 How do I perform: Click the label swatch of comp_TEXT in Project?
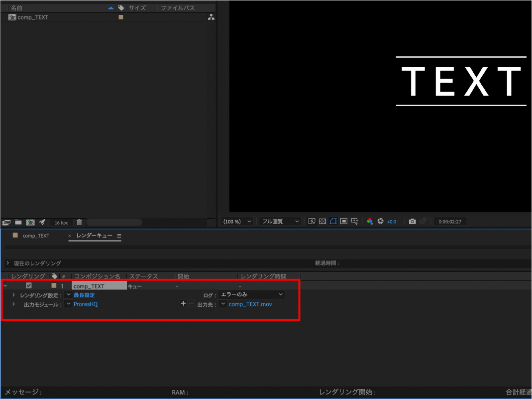pos(121,17)
